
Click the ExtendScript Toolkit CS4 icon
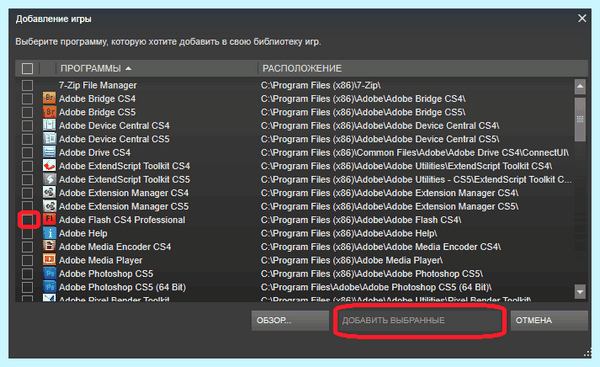coord(49,166)
